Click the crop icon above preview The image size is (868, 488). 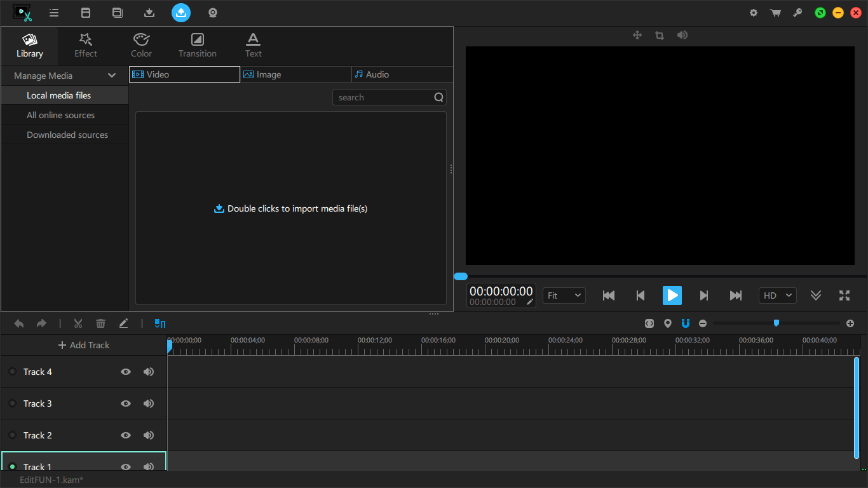(660, 36)
